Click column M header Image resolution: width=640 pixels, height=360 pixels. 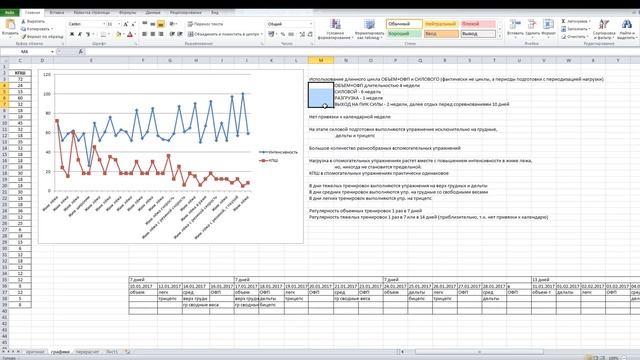click(x=321, y=60)
